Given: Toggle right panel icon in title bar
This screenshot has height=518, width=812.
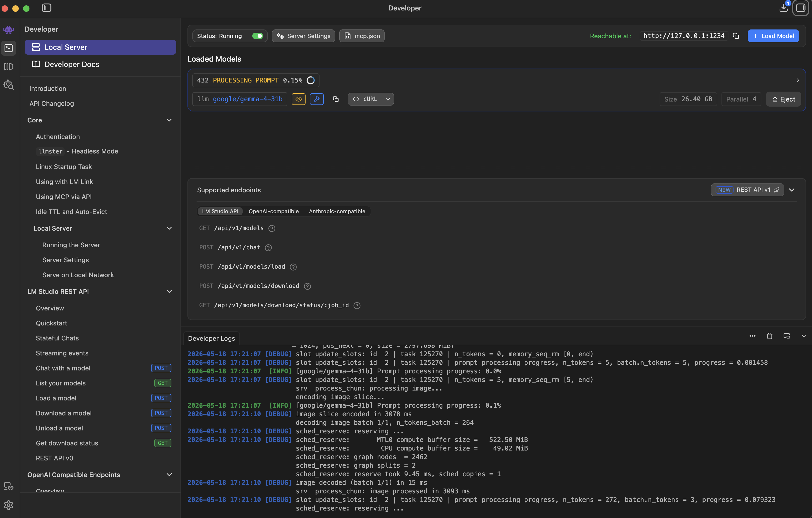Looking at the screenshot, I should (800, 8).
